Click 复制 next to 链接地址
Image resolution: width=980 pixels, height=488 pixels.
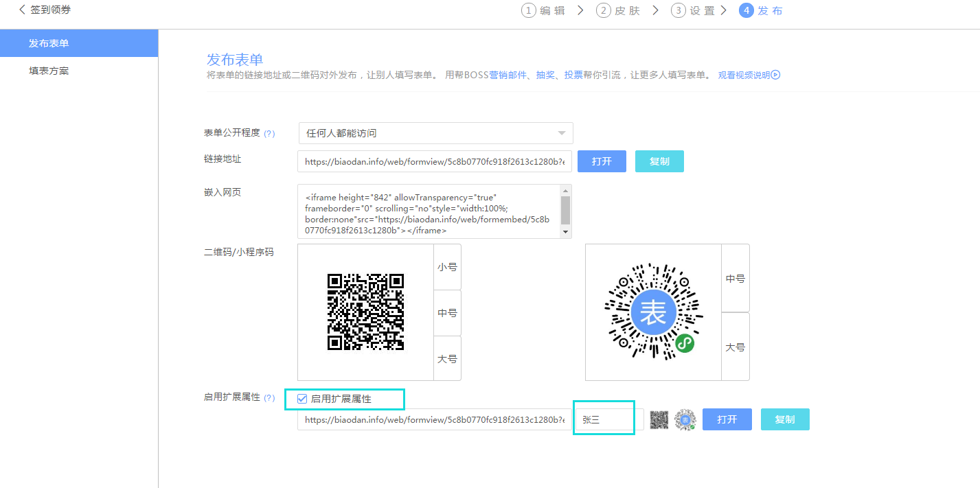[x=659, y=161]
